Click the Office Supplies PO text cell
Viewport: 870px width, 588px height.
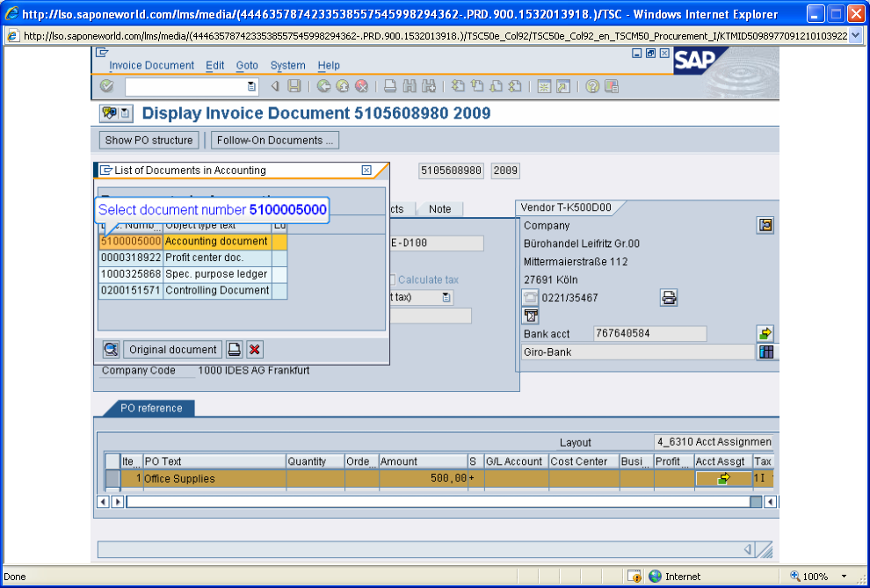click(214, 479)
